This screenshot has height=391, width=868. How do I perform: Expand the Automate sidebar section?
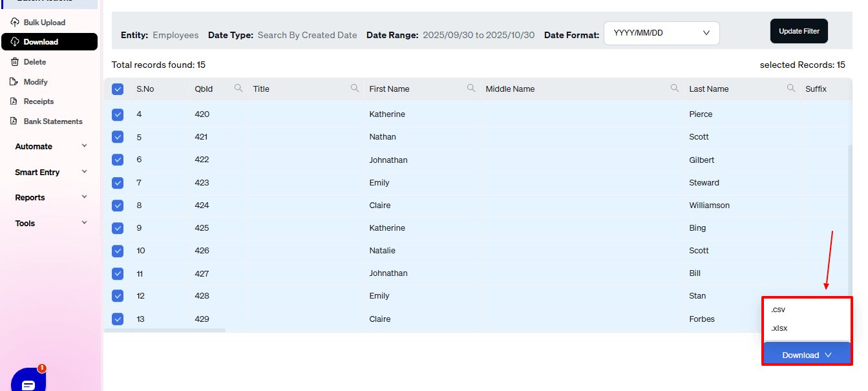click(50, 147)
